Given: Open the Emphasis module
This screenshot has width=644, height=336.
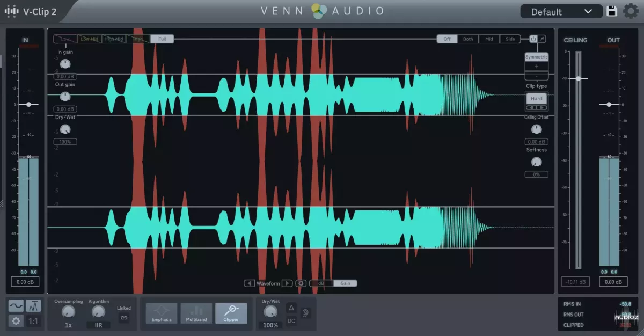Looking at the screenshot, I should click(162, 313).
